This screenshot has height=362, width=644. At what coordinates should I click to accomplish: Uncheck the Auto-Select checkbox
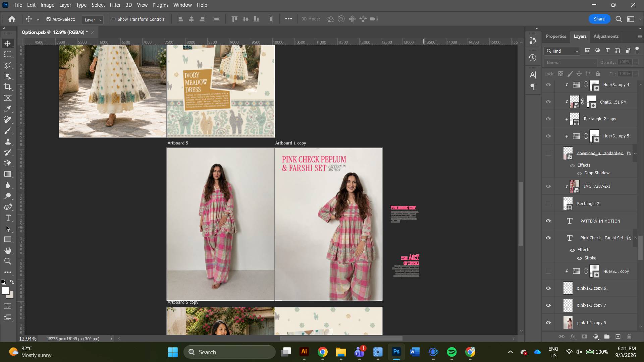tap(49, 19)
